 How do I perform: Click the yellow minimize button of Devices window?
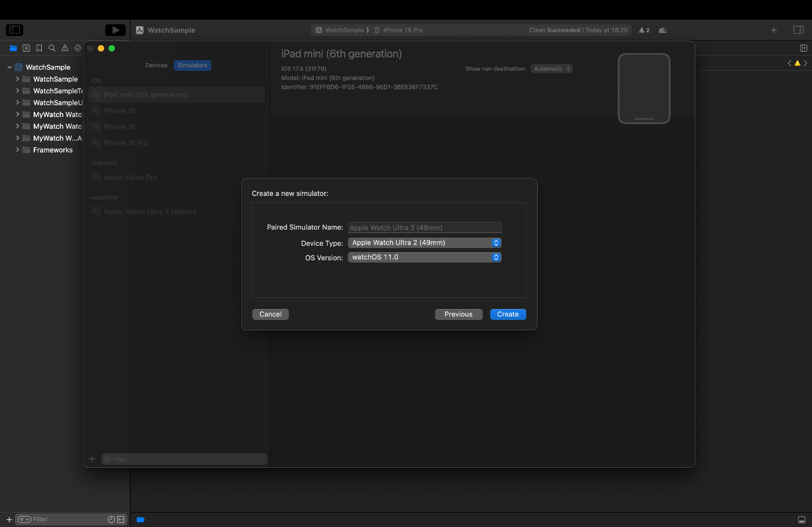point(101,48)
